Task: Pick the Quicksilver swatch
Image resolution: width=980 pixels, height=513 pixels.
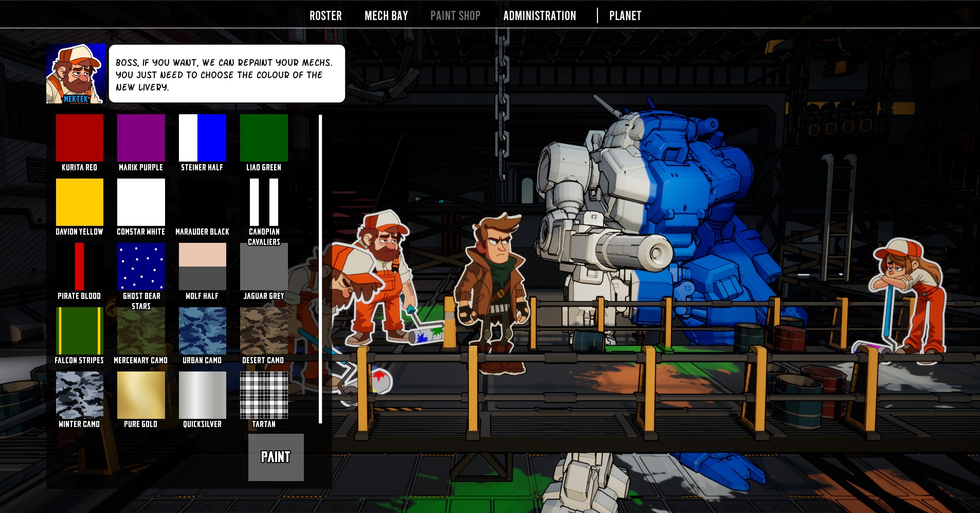Action: pos(203,395)
